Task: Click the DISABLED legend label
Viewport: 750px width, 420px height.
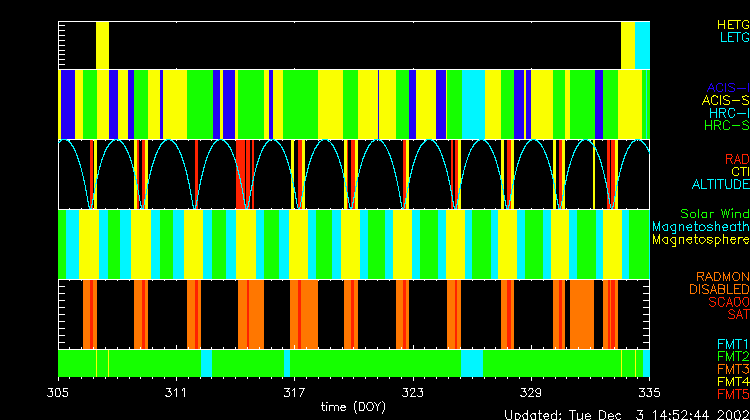Action: click(x=719, y=290)
